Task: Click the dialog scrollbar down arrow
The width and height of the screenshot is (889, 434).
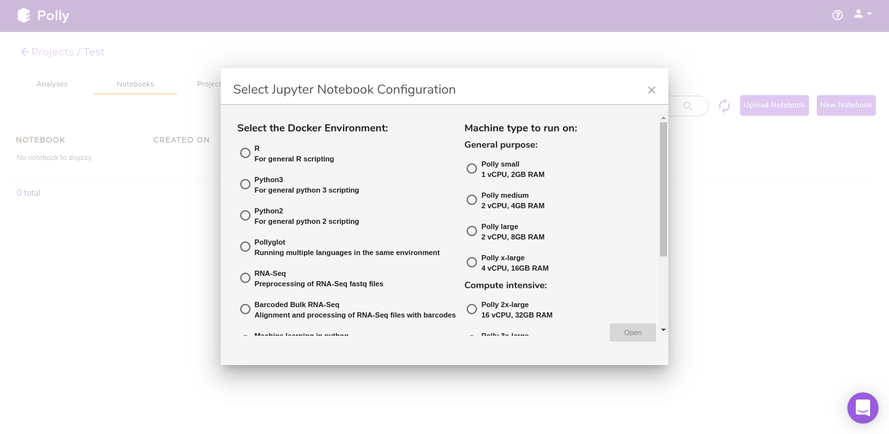Action: (663, 330)
